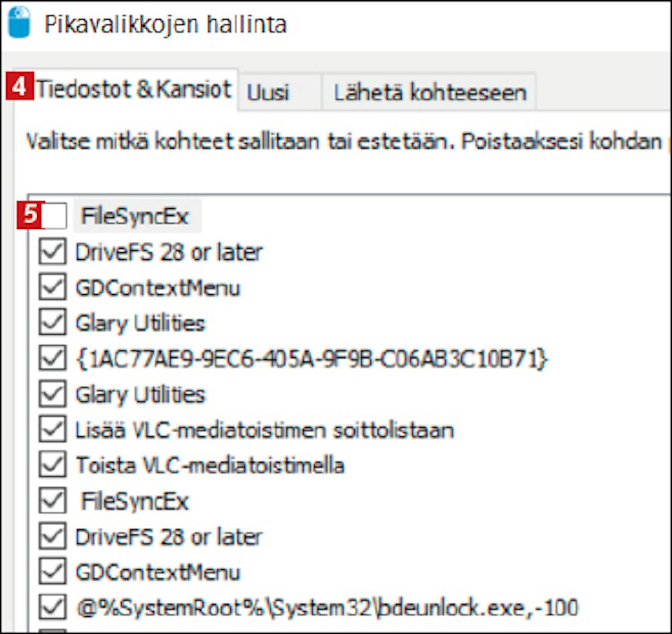Uncheck the already-checked FileSyncEx checkbox
672x634 pixels.
52,500
